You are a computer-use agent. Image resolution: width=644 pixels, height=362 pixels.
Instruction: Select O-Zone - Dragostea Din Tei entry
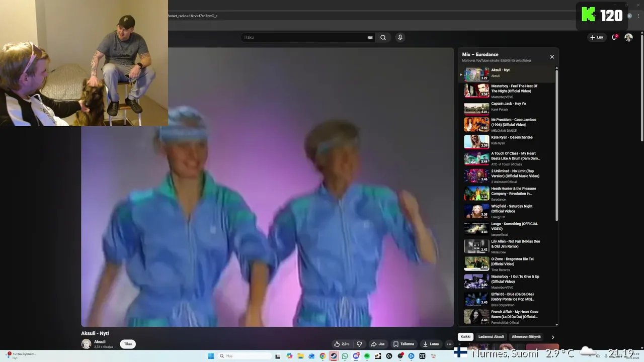507,264
